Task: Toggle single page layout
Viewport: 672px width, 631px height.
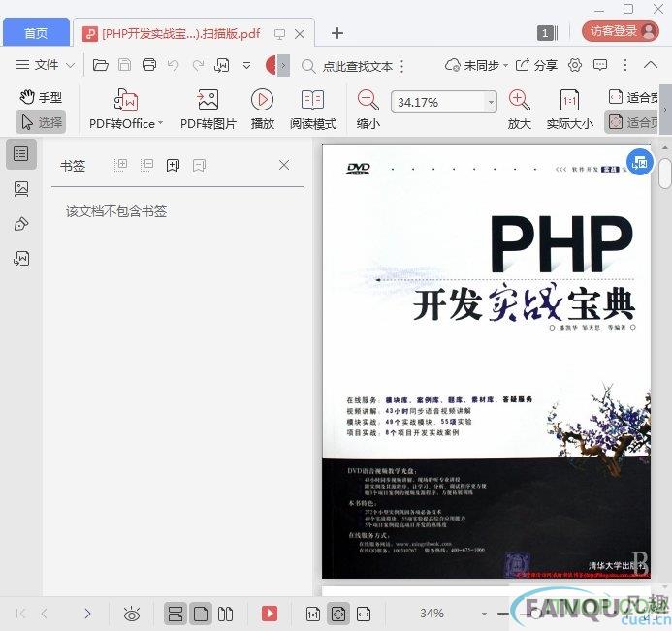Action: 201,614
